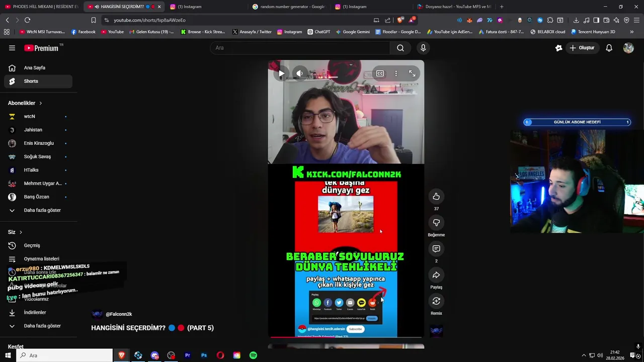Screen dimensions: 644x362
Task: Click the YouTube Premium logo
Action: coord(43,48)
